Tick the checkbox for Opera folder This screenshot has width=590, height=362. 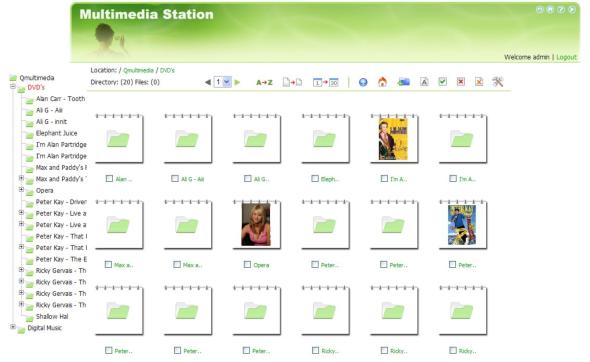[x=247, y=265]
